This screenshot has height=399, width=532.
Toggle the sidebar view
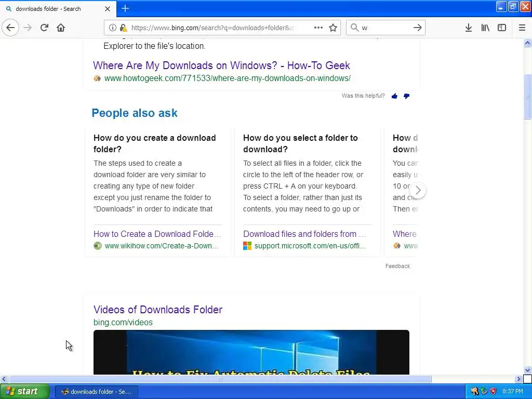tap(502, 28)
